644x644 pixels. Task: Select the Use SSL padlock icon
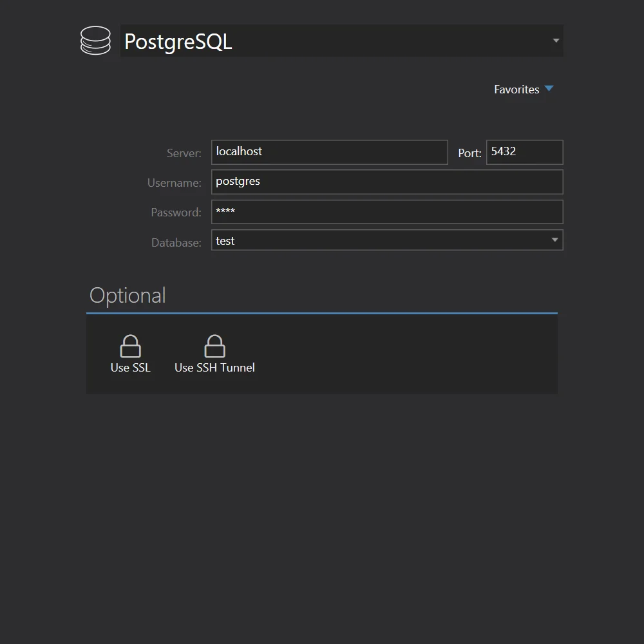pyautogui.click(x=130, y=346)
